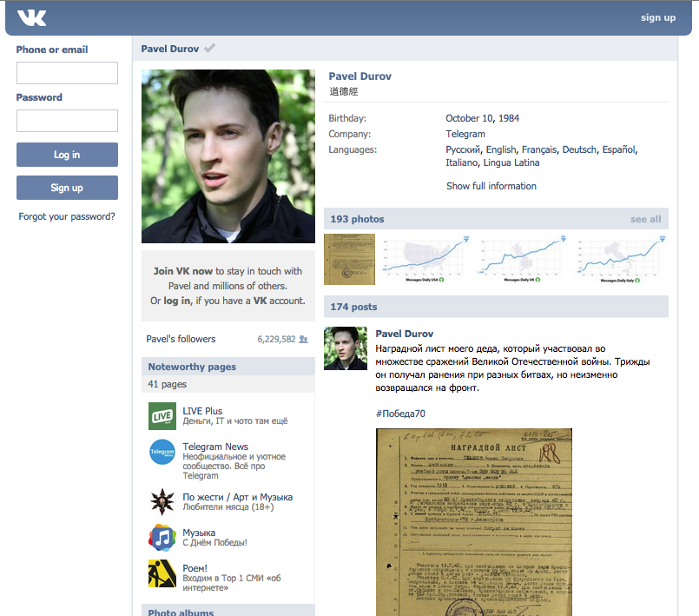Expand Show full information

pyautogui.click(x=491, y=186)
